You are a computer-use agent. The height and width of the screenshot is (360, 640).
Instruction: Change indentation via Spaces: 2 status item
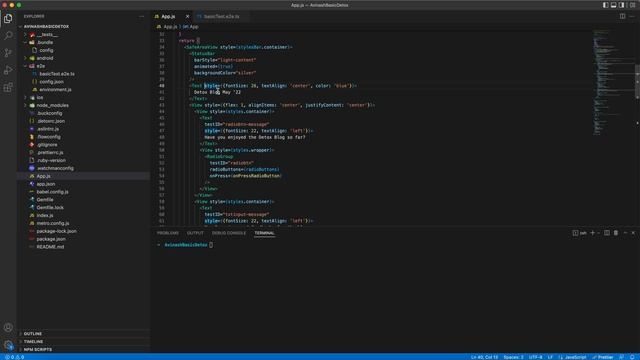click(513, 357)
